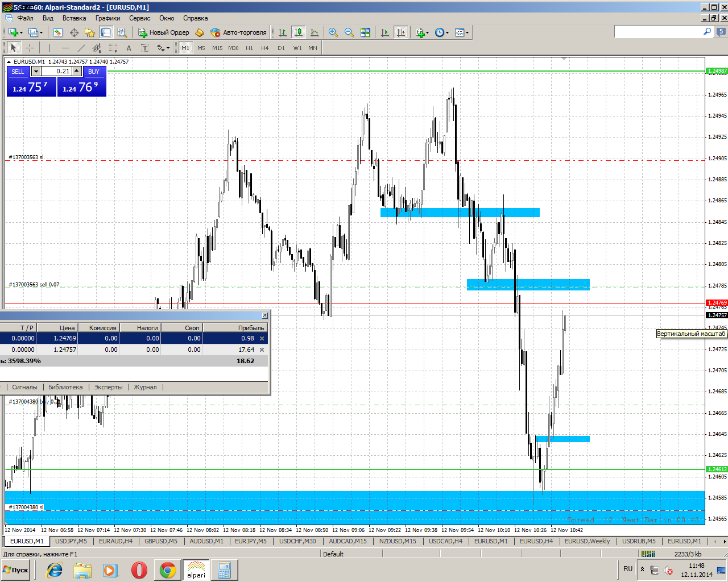
Task: Increase lot volume with up arrow
Action: pyautogui.click(x=77, y=72)
